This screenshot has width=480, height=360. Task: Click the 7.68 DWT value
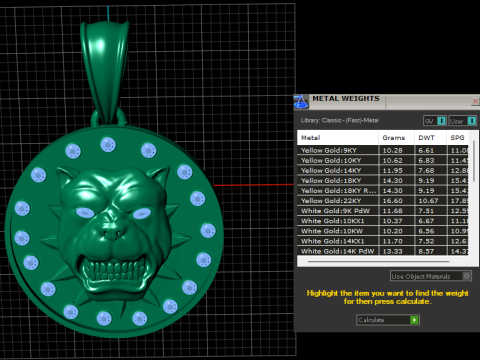[426, 170]
